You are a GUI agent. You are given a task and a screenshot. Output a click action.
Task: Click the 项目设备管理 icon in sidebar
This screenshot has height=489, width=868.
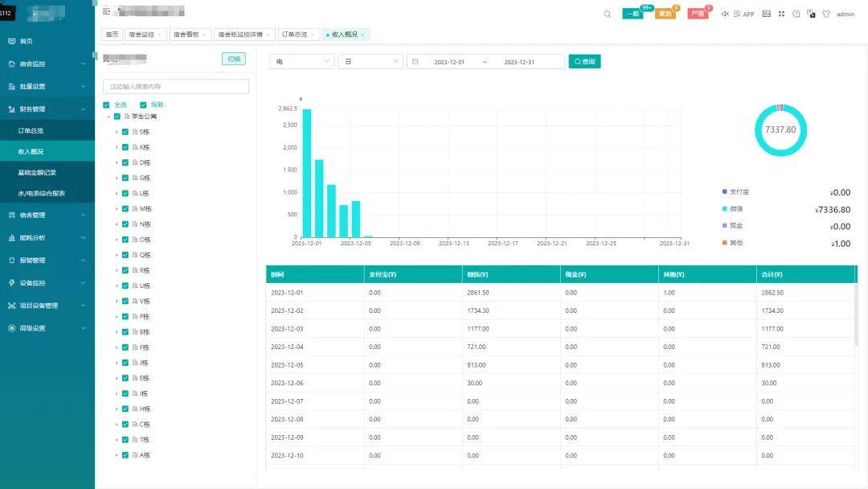11,306
